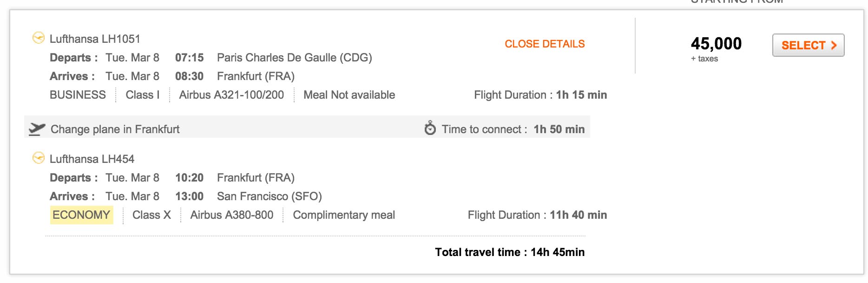Click the airplane icon for the Frankfurt plane change
868x283 pixels.
(x=37, y=129)
